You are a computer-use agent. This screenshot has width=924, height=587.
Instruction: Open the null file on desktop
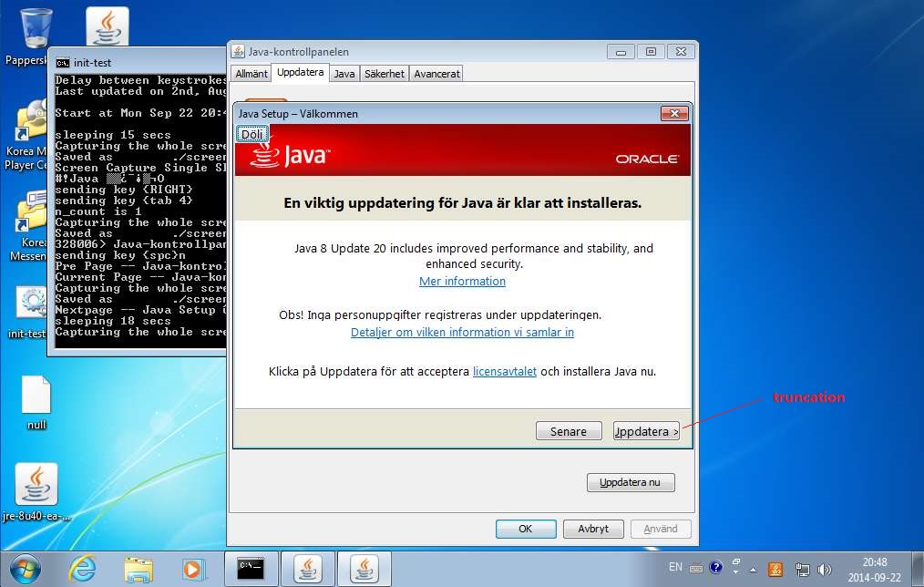tap(36, 396)
